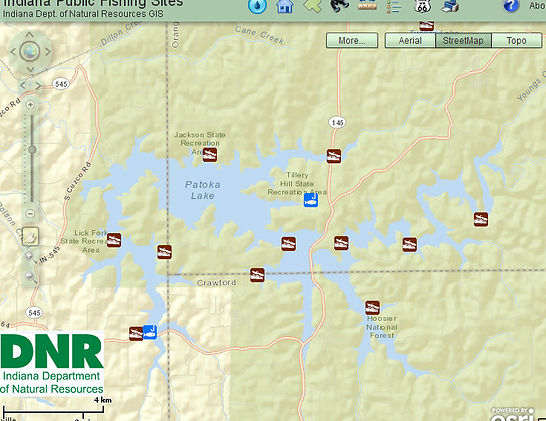Click the Patoka Lake label

click(203, 190)
